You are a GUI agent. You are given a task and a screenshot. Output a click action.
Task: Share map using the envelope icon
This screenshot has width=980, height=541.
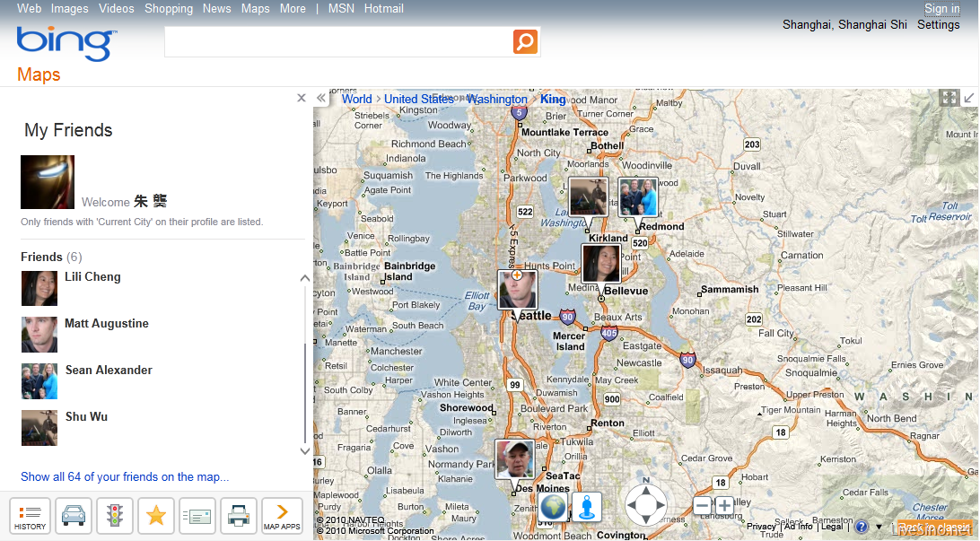point(197,516)
